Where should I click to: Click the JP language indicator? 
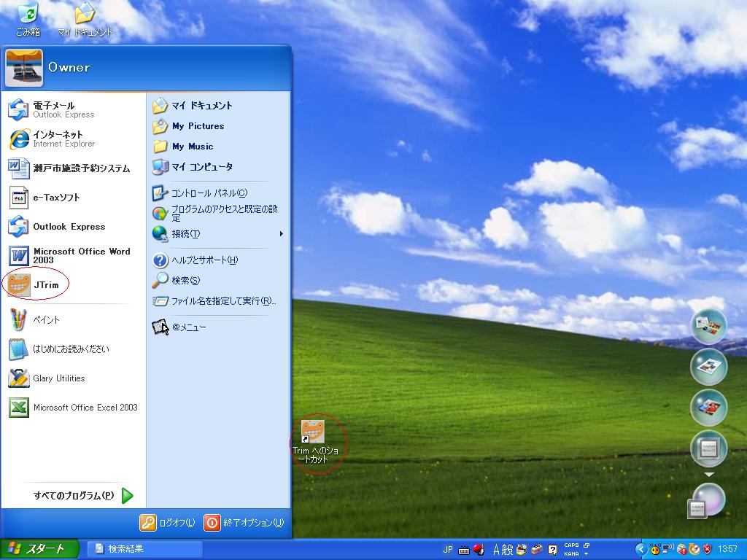448,550
